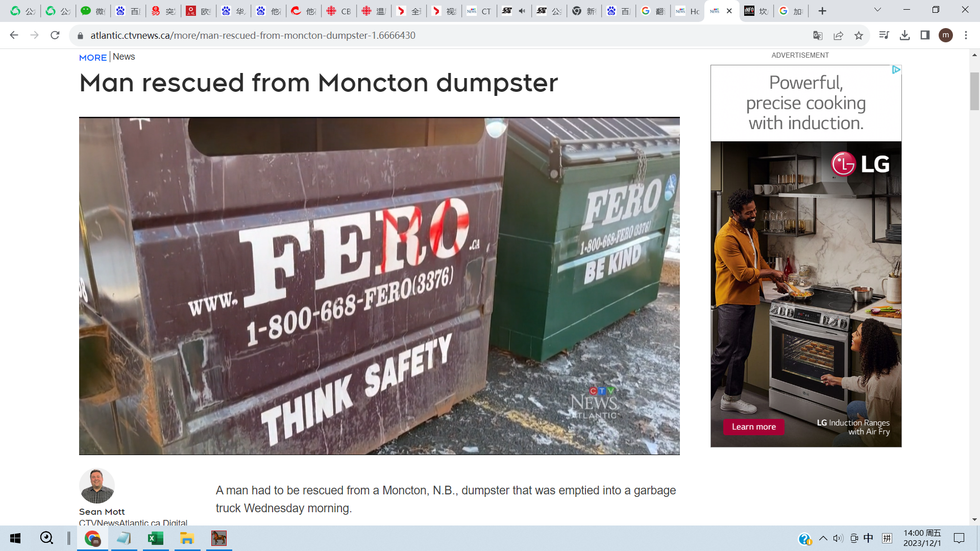Open the Chrome three-dot menu
Image resolution: width=980 pixels, height=551 pixels.
(966, 35)
